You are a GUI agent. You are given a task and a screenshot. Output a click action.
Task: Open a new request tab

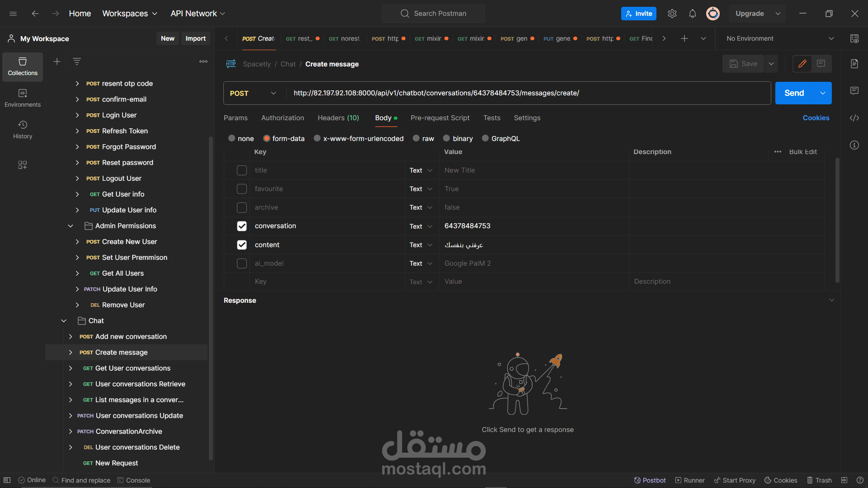[684, 39]
